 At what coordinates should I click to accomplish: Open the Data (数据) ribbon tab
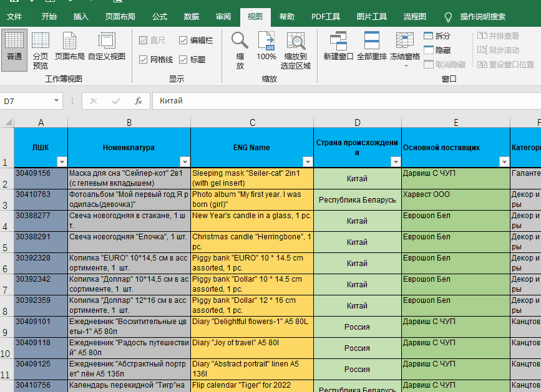[x=192, y=17]
